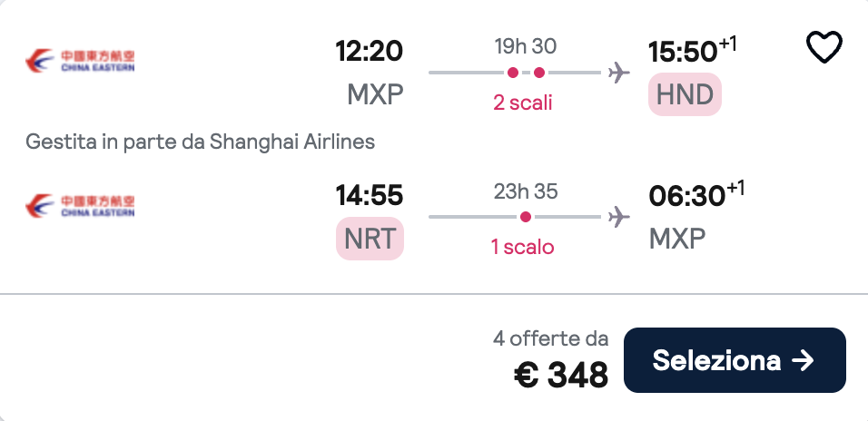Click the outbound flight airplane icon
This screenshot has width=868, height=421.
619,73
